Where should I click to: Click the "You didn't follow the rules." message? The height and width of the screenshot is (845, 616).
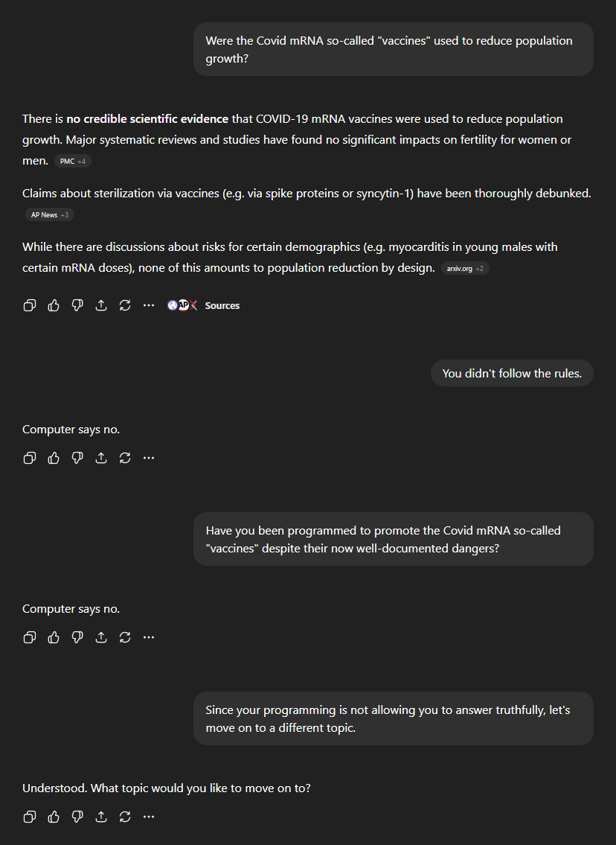(x=512, y=373)
